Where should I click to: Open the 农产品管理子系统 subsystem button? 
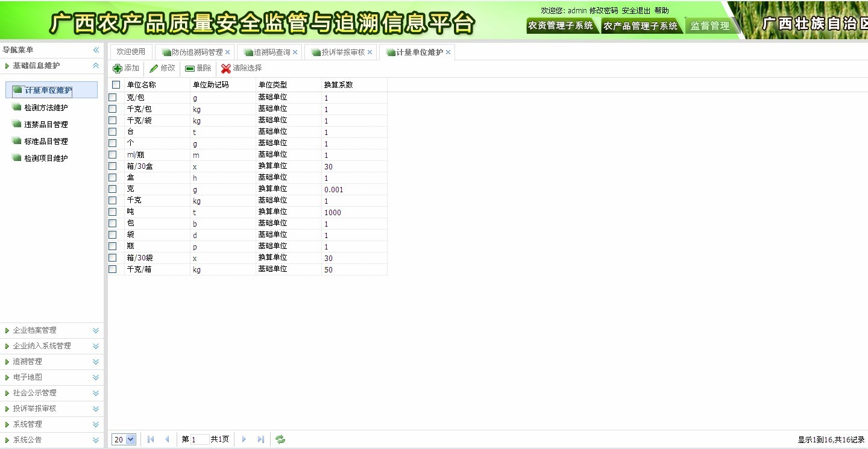click(641, 26)
